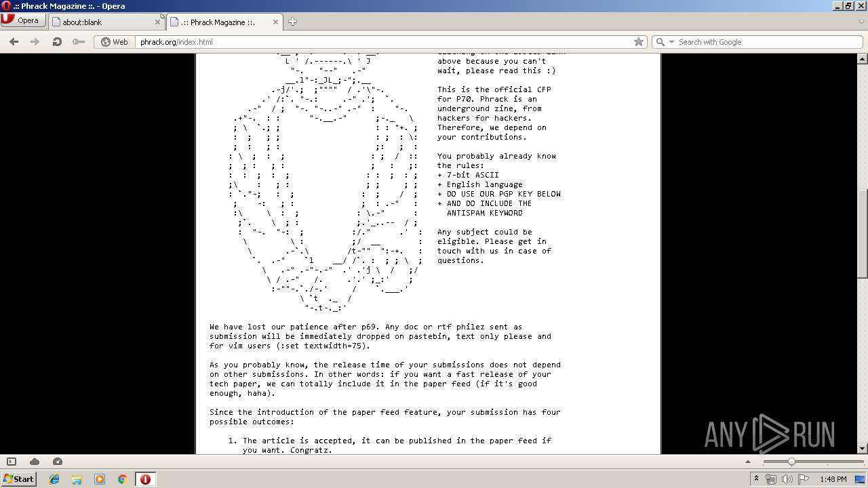
Task: Open the search engine dropdown arrow
Action: click(671, 42)
